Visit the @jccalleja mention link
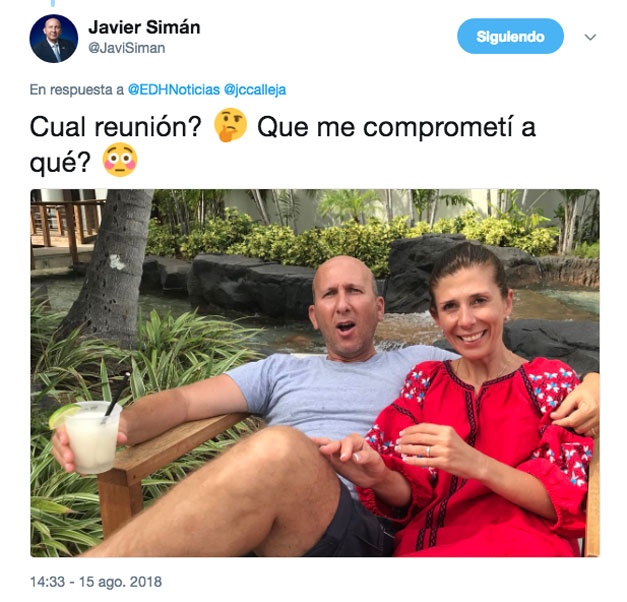Screen dimensions: 627x602 pos(255,90)
